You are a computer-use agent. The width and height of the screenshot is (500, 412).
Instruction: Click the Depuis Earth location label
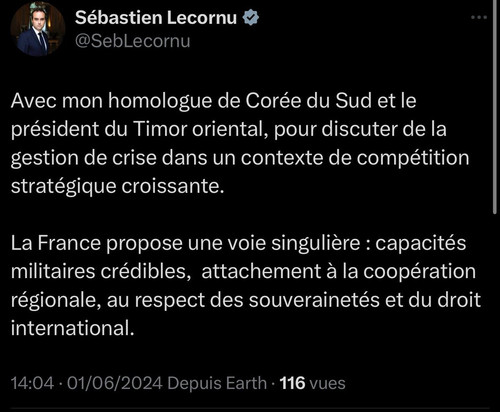coord(217,383)
